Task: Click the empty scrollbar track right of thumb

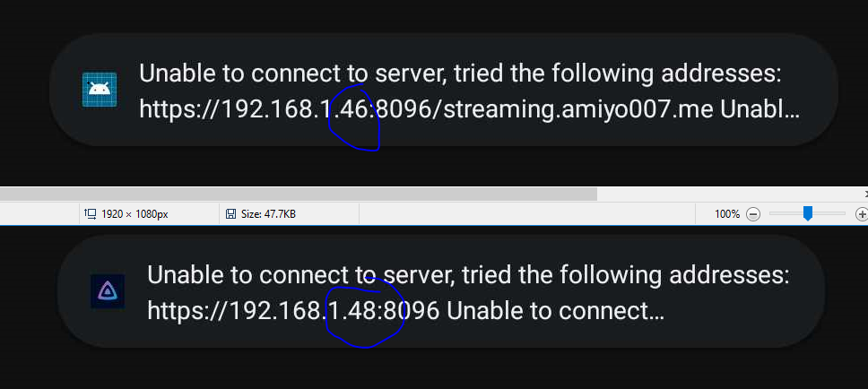Action: 726,194
